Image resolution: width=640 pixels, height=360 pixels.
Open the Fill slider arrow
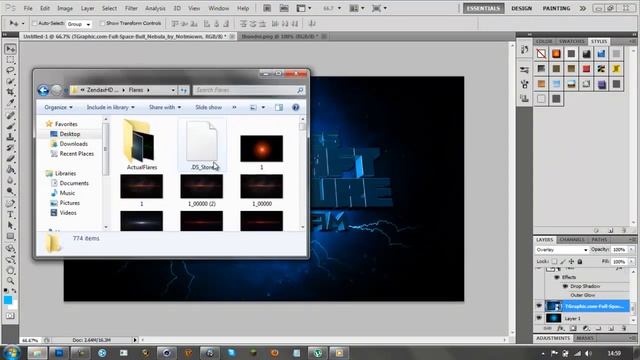click(631, 261)
